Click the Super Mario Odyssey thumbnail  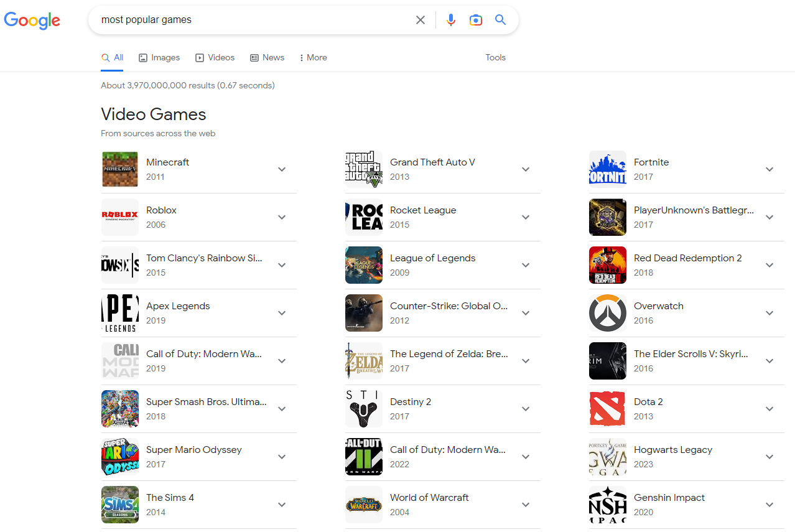tap(120, 457)
